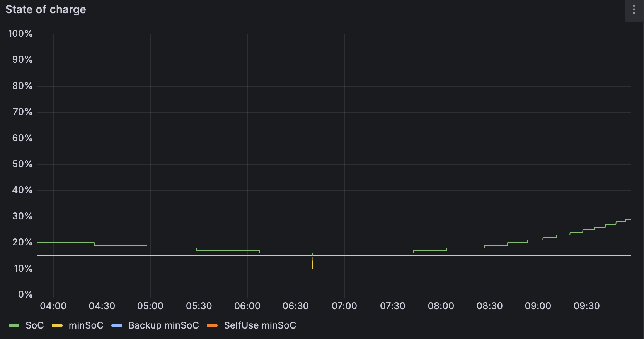The image size is (644, 339).
Task: Click the SoC line's final point near 29%
Action: tap(629, 219)
